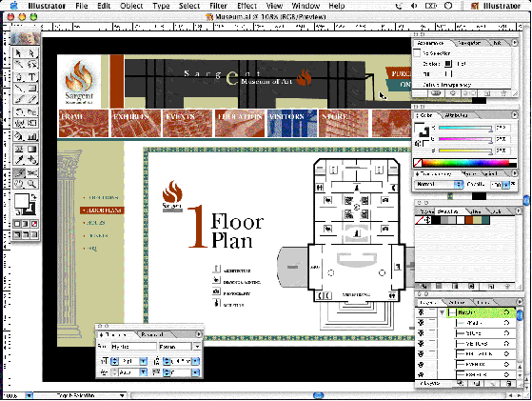Toggle the target circle of the VISITORS layer
The width and height of the screenshot is (532, 401).
click(506, 344)
